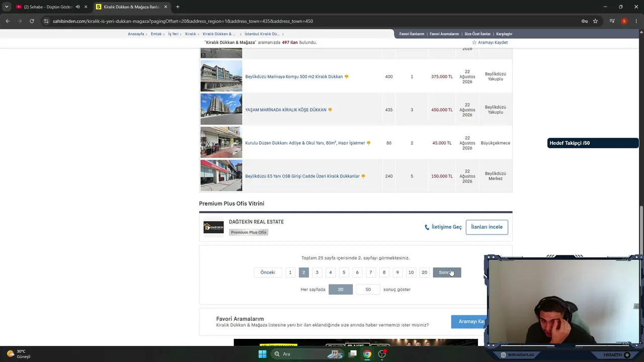Screen dimensions: 644x362
Task: Jump to results page 3
Action: click(x=317, y=273)
